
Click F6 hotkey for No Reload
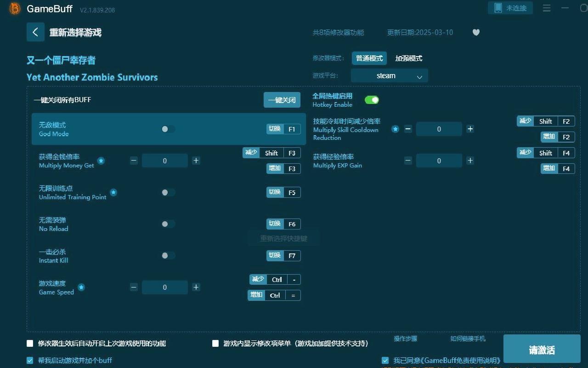pyautogui.click(x=283, y=224)
